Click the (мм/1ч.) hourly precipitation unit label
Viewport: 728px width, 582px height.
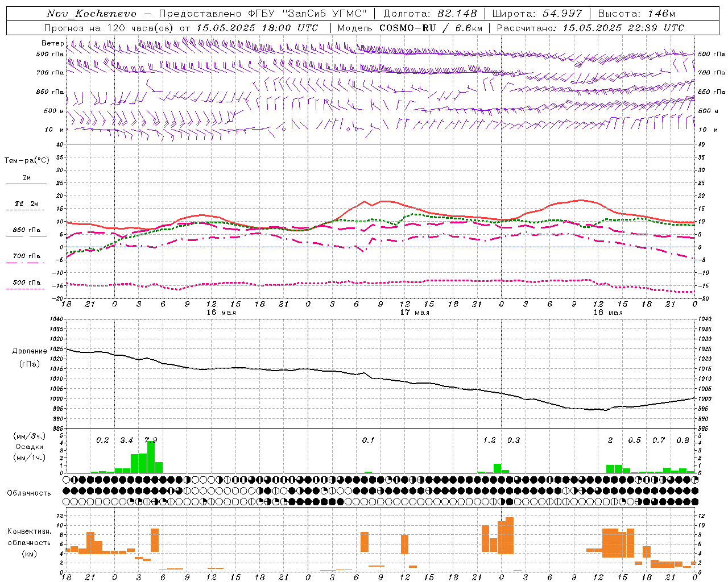30,458
